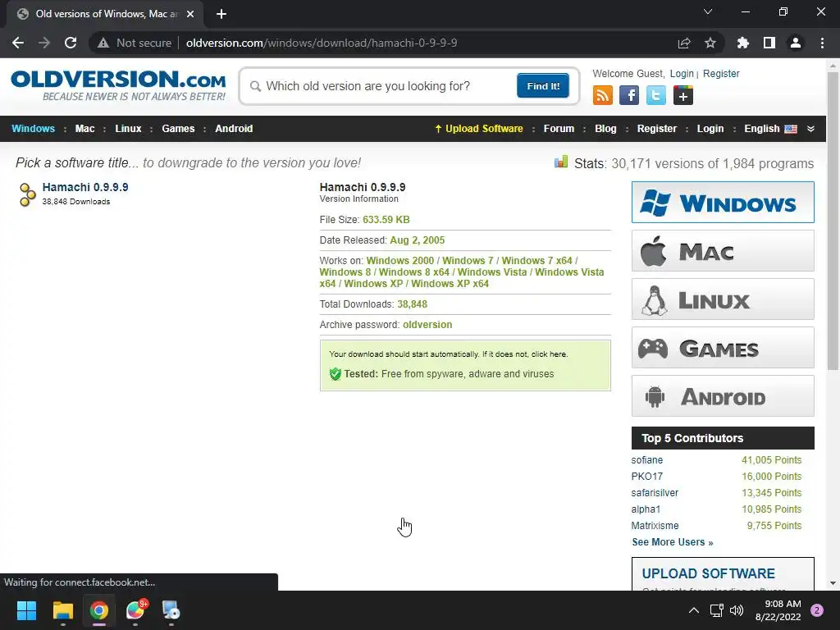Click the Not secure warning icon
The image size is (840, 630).
point(103,43)
